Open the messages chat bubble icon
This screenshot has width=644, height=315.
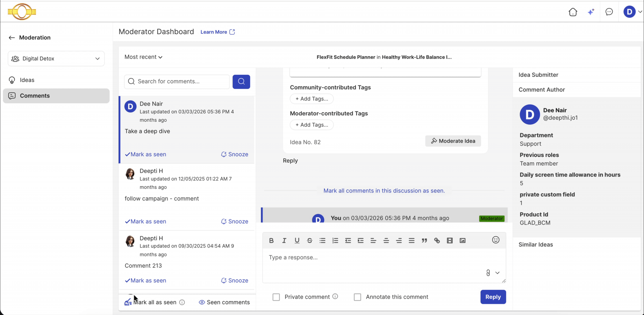pos(609,12)
